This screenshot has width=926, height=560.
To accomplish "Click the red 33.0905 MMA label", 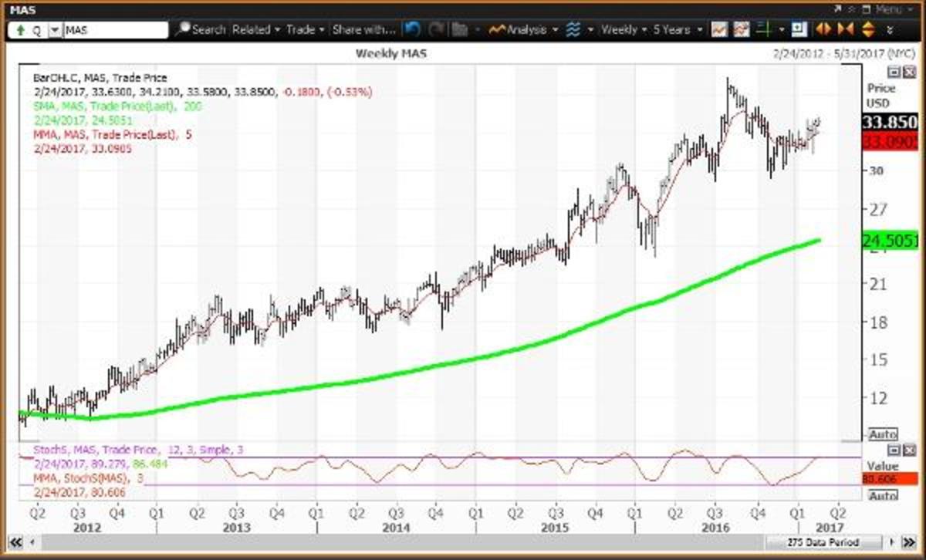I will pos(889,142).
